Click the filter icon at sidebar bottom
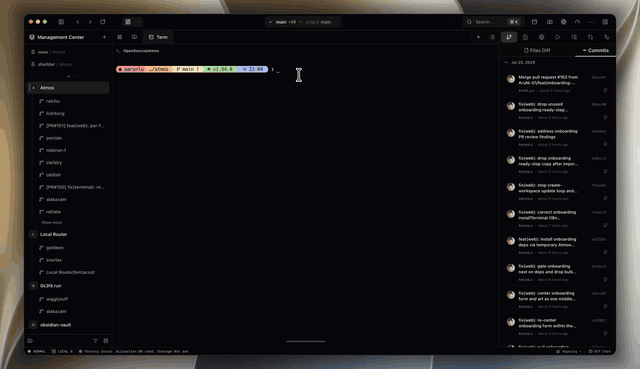 95,340
